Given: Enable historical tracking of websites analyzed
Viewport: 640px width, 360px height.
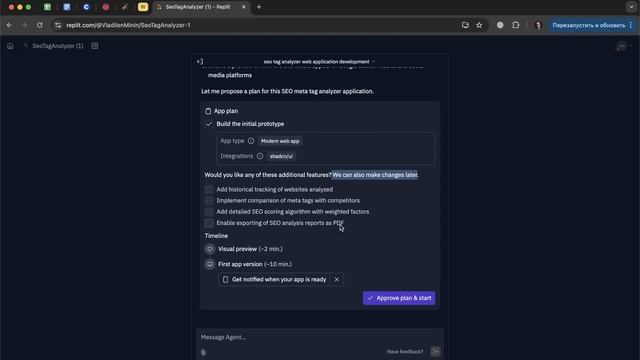Looking at the screenshot, I should (209, 189).
